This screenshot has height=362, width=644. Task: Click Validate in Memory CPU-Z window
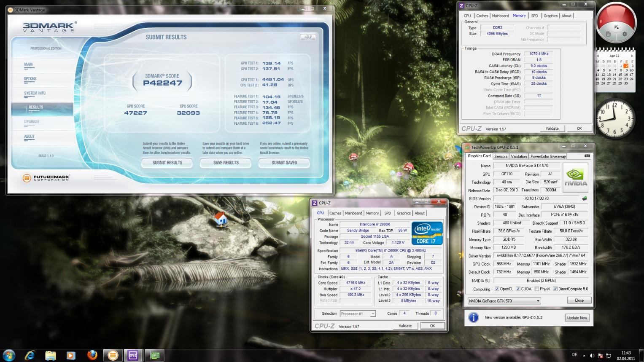(552, 129)
